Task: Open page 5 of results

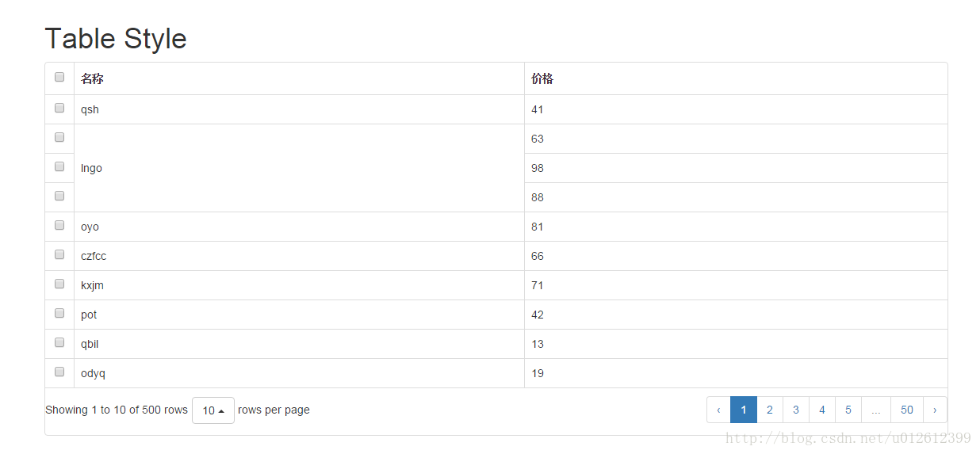Action: (x=848, y=410)
